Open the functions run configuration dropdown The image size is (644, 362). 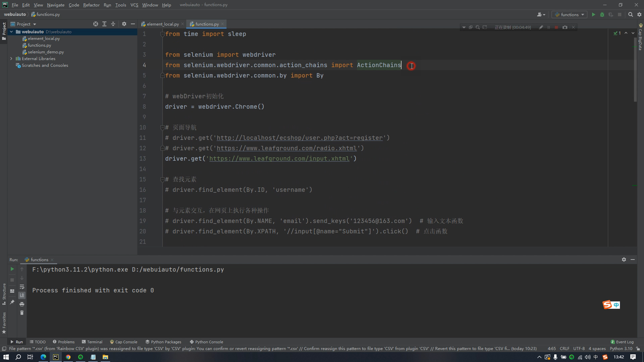tap(569, 14)
